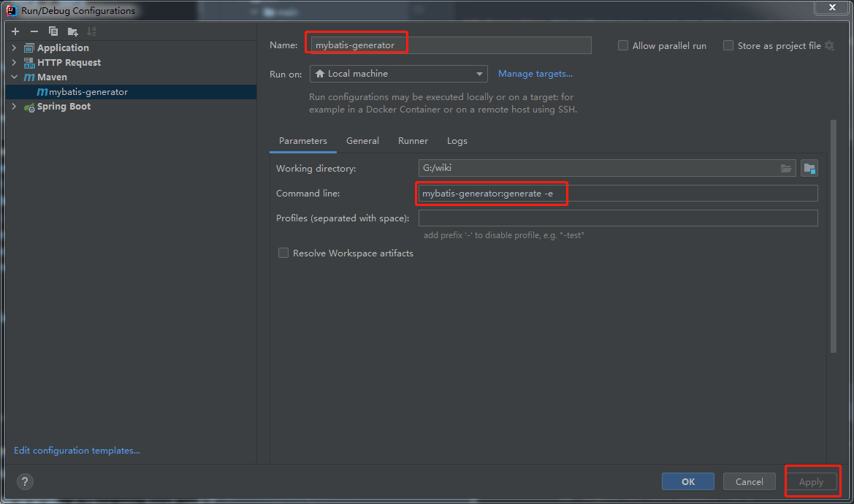
Task: Click the vertical scrollbar of settings panel
Action: [x=834, y=236]
